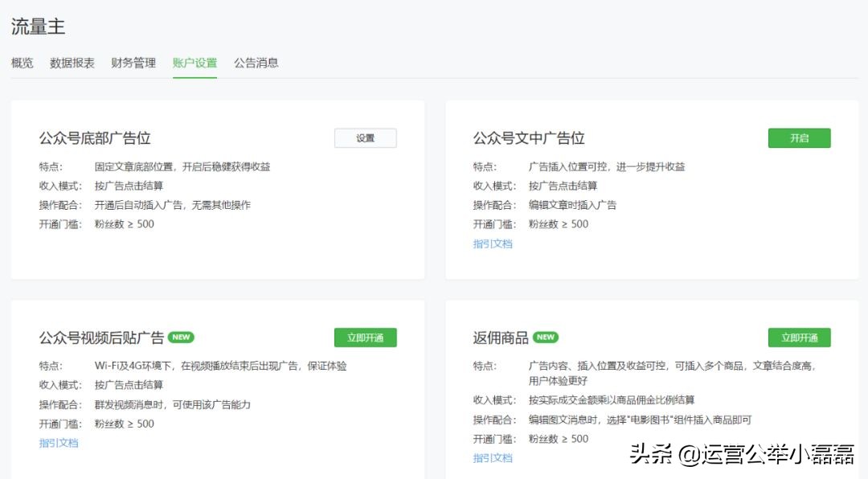868x479 pixels.
Task: Switch to the 概览 tab
Action: (x=22, y=63)
